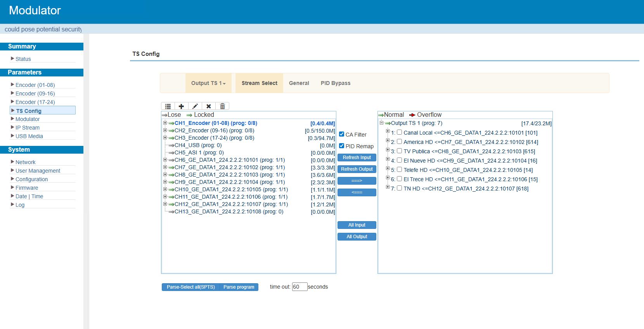The height and width of the screenshot is (329, 644).
Task: Click the list view toolbar icon
Action: 168,106
